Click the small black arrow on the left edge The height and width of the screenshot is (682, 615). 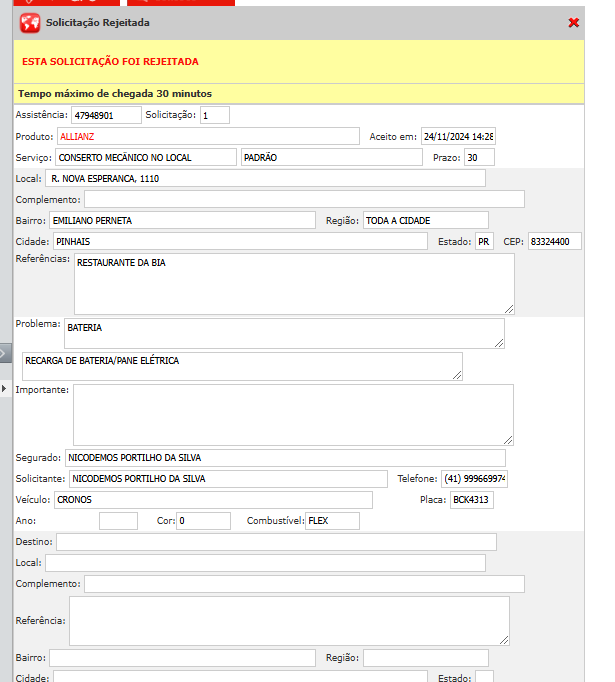click(4, 388)
